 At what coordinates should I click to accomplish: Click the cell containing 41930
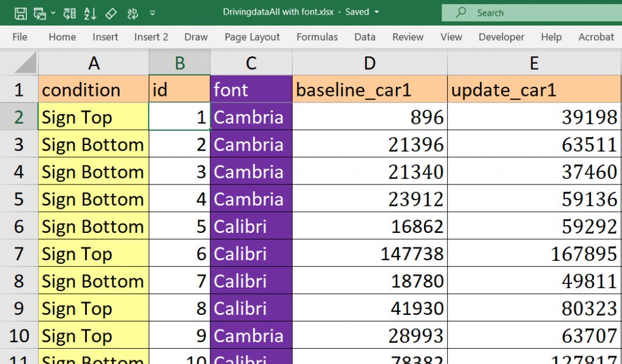point(370,308)
